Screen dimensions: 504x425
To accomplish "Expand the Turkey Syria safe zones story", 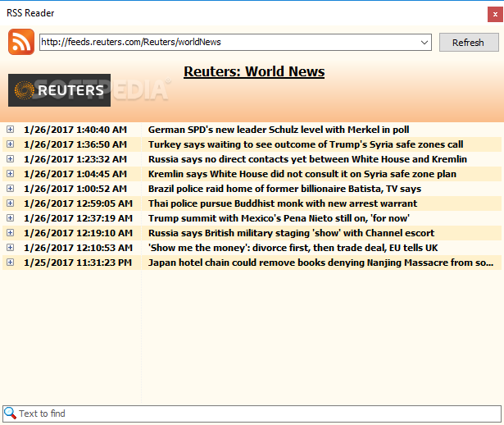I will [x=11, y=144].
